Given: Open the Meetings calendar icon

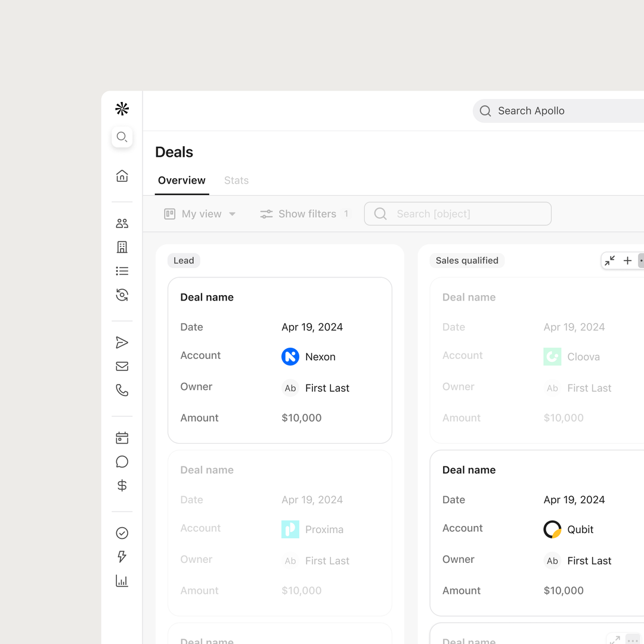Looking at the screenshot, I should tap(122, 437).
